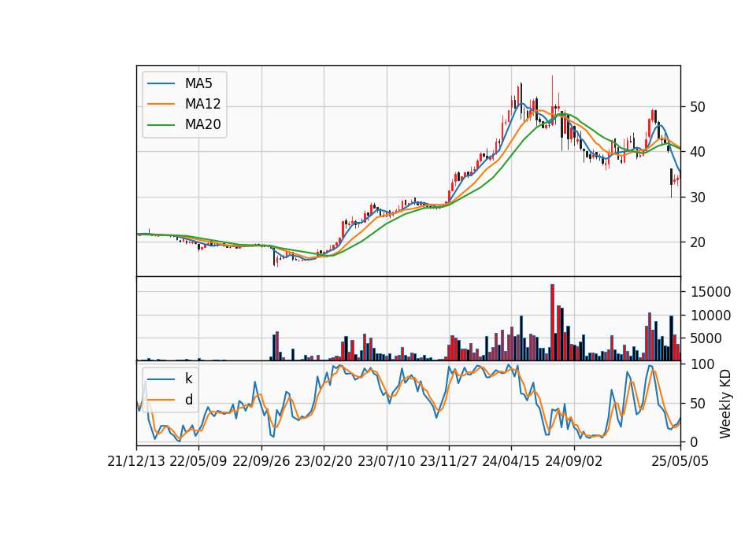
Task: Click the volume axis value 10000
Action: click(x=710, y=316)
